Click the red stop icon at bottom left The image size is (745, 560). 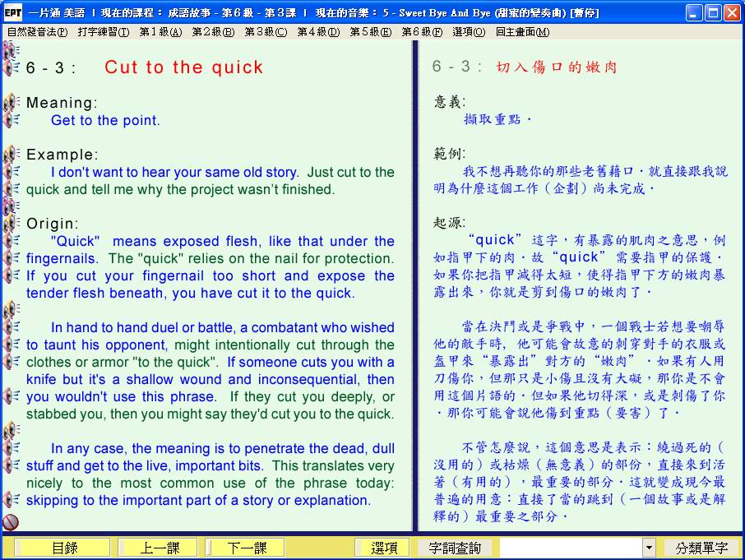pyautogui.click(x=11, y=521)
